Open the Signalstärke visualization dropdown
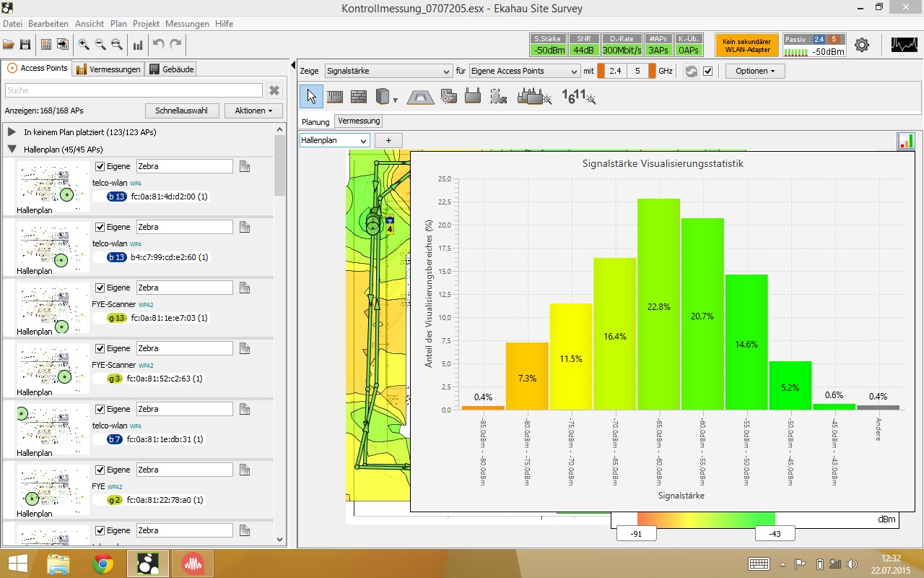The height and width of the screenshot is (578, 924). (x=388, y=71)
